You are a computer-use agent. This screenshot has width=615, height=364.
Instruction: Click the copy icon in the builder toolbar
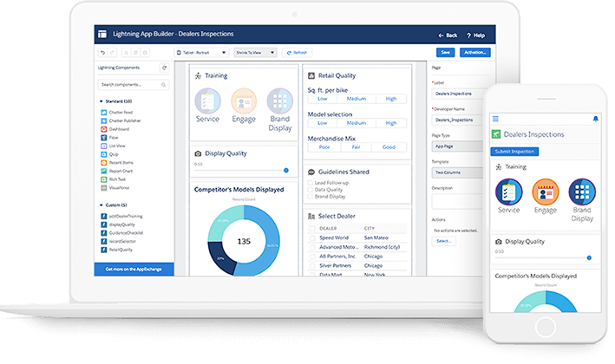(135, 53)
